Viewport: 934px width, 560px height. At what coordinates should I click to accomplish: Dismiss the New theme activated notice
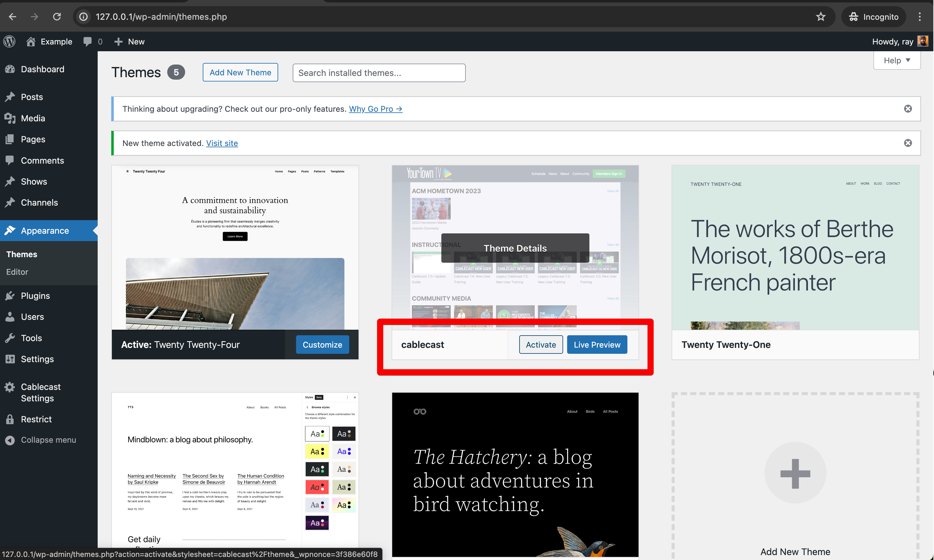[x=907, y=143]
